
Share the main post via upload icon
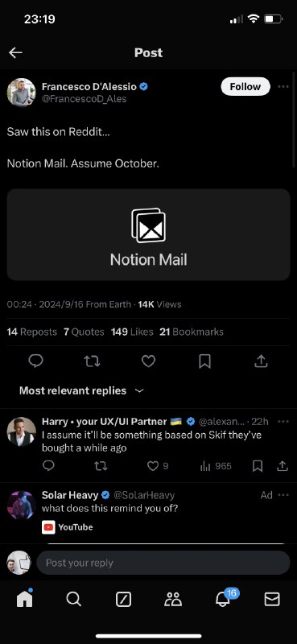click(x=261, y=361)
